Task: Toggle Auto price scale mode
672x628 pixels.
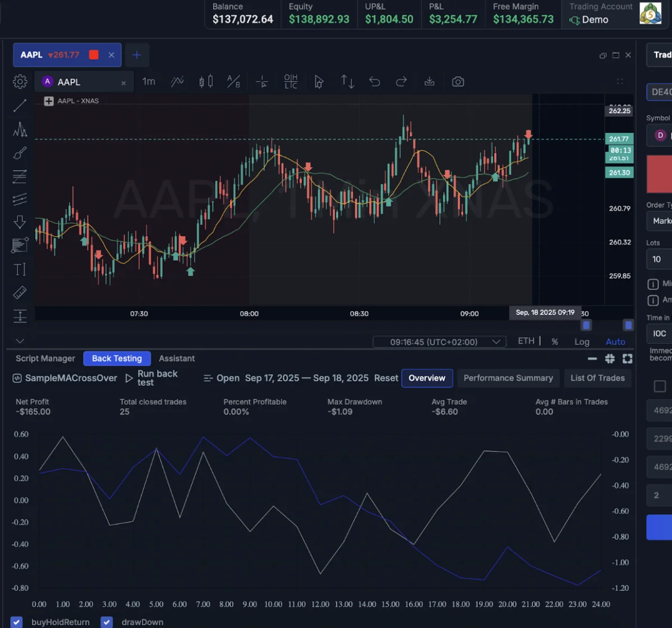Action: [x=615, y=341]
